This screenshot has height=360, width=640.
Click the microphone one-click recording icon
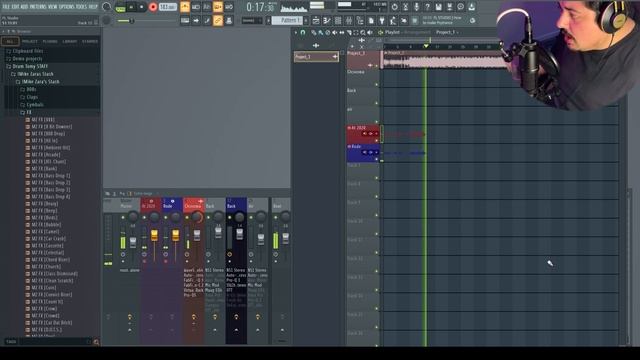pyautogui.click(x=416, y=7)
